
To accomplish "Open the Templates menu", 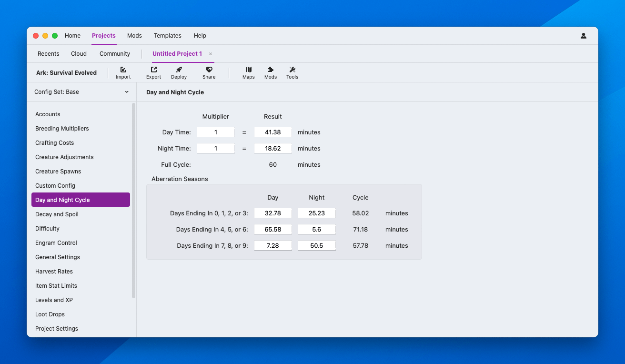I will click(x=168, y=36).
